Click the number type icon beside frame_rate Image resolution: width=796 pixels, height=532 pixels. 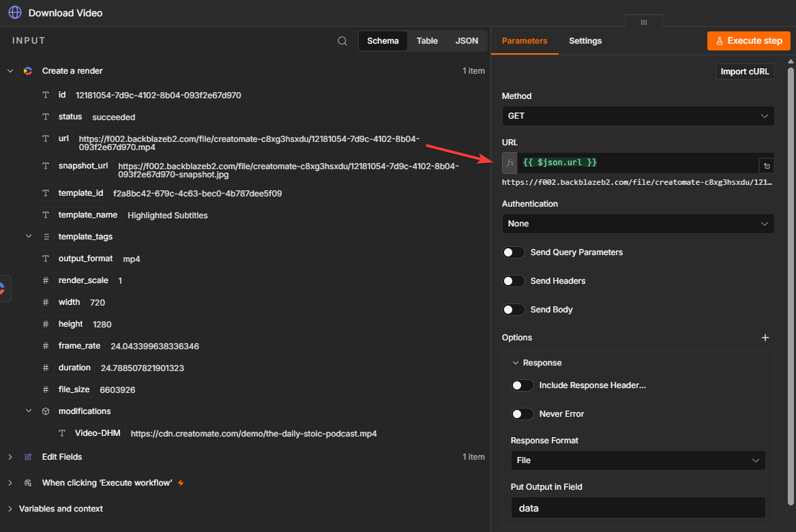pyautogui.click(x=46, y=346)
